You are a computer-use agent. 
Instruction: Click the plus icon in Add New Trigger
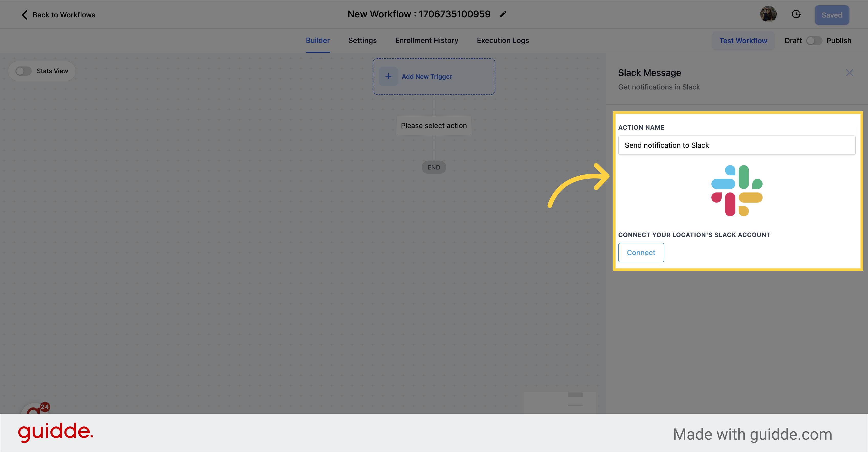388,76
